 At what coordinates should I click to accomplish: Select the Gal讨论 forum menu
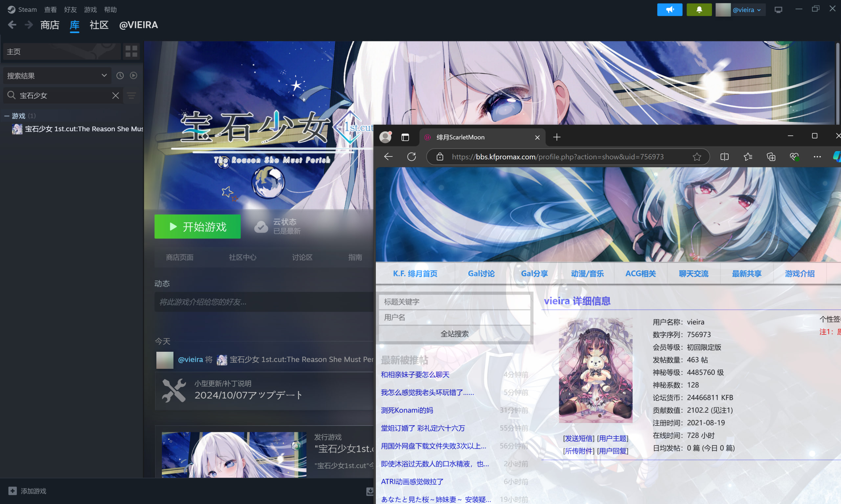tap(481, 273)
